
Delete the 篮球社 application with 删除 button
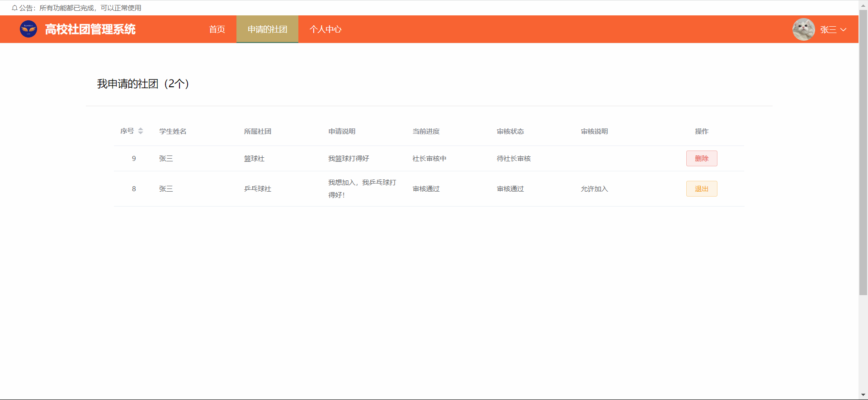pyautogui.click(x=702, y=159)
